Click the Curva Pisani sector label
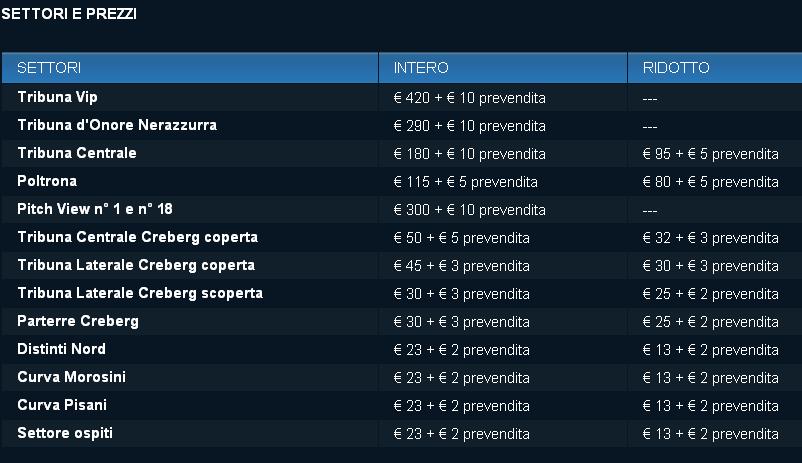Viewport: 802px width, 463px height. (x=62, y=405)
